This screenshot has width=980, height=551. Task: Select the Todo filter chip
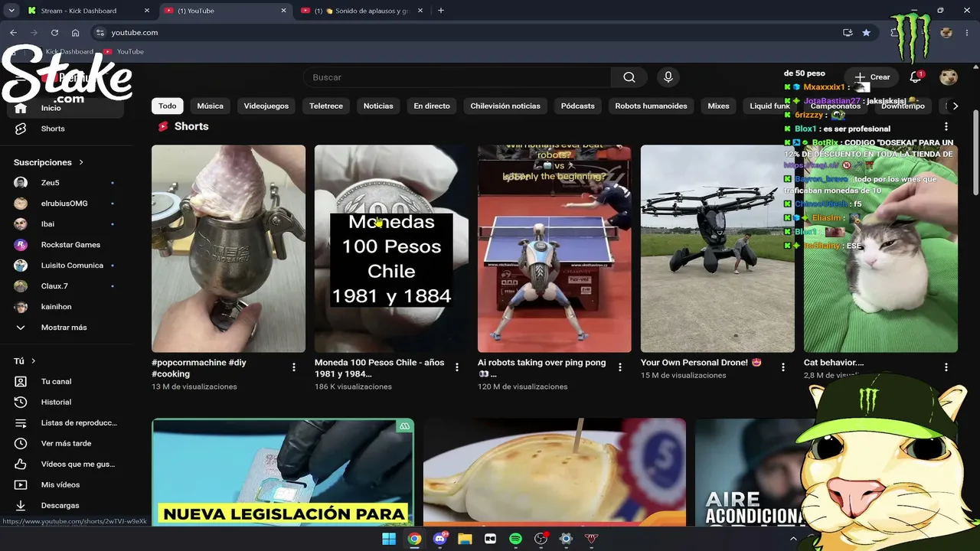(168, 106)
